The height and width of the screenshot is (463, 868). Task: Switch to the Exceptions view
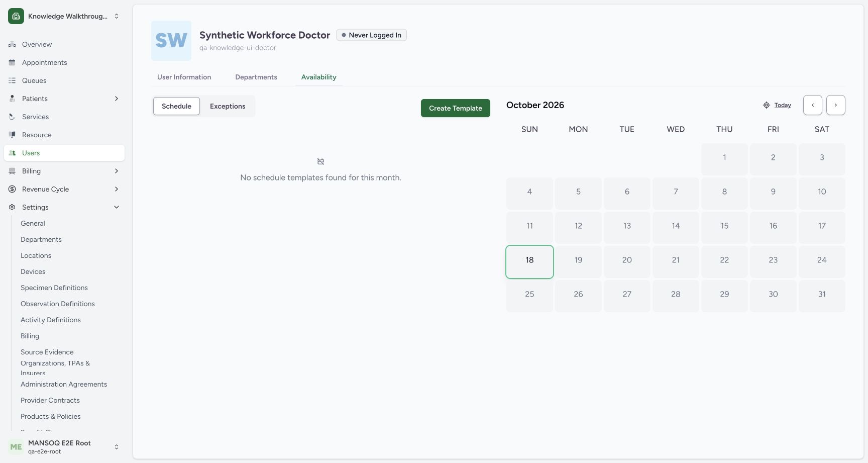pos(228,106)
